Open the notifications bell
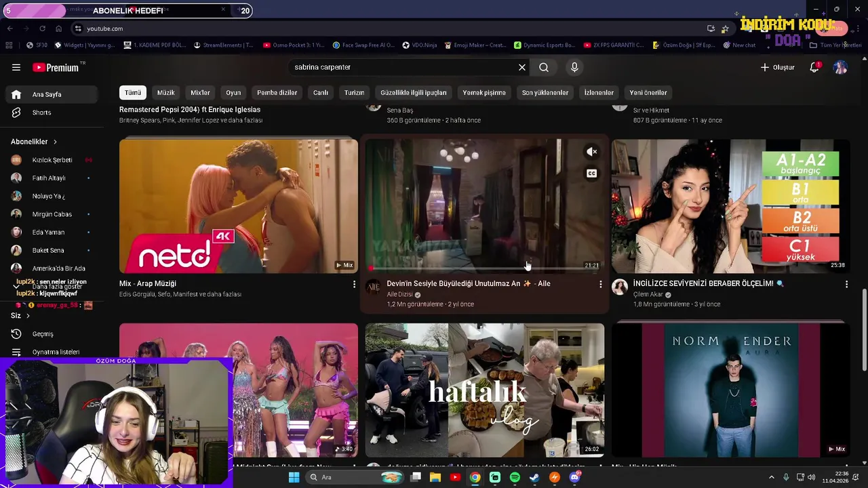868x488 pixels. [814, 67]
